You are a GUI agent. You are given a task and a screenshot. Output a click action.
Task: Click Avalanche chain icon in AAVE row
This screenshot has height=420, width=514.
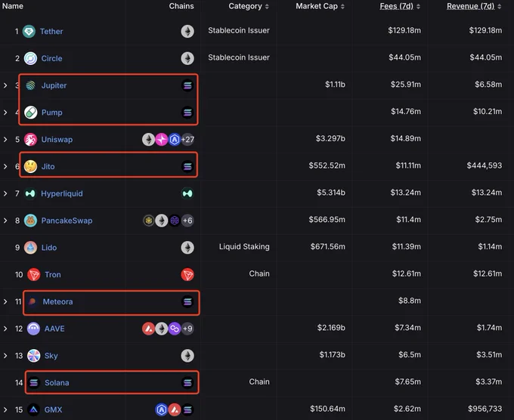(x=148, y=329)
